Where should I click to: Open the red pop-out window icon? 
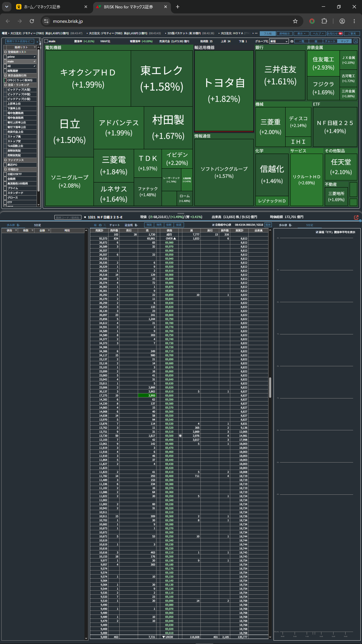[x=356, y=217]
